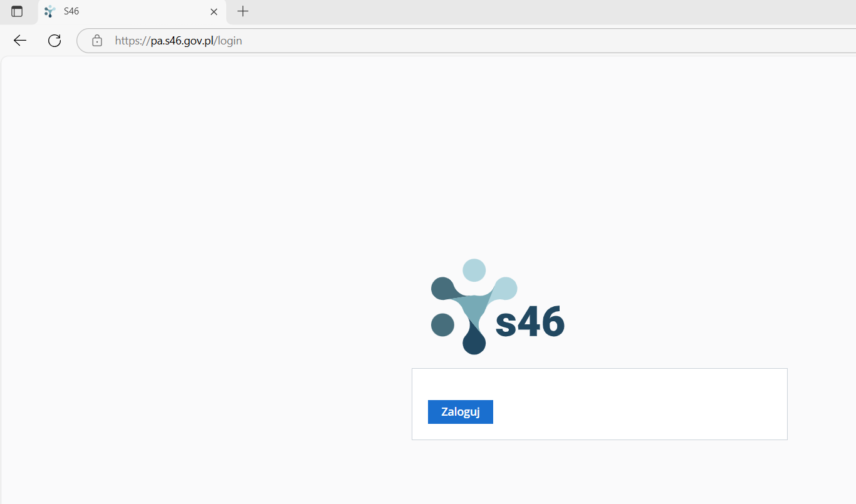Open a new tab with plus icon
Viewport: 856px width, 504px height.
tap(243, 11)
